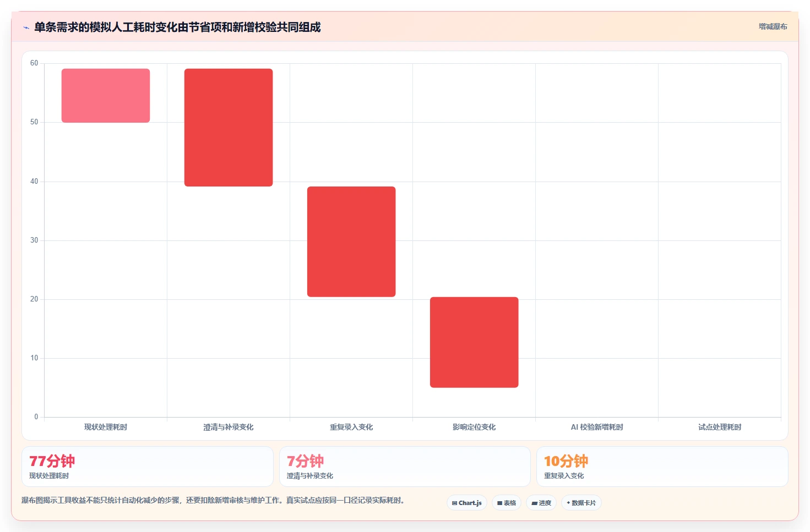The width and height of the screenshot is (810, 532).
Task: Click the AI 校验新增耗时 x-axis label
Action: 597,427
